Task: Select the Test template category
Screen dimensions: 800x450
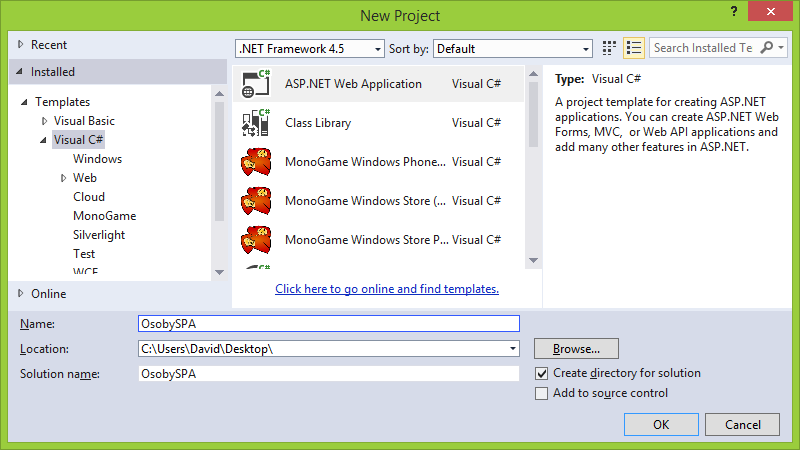Action: pos(84,254)
